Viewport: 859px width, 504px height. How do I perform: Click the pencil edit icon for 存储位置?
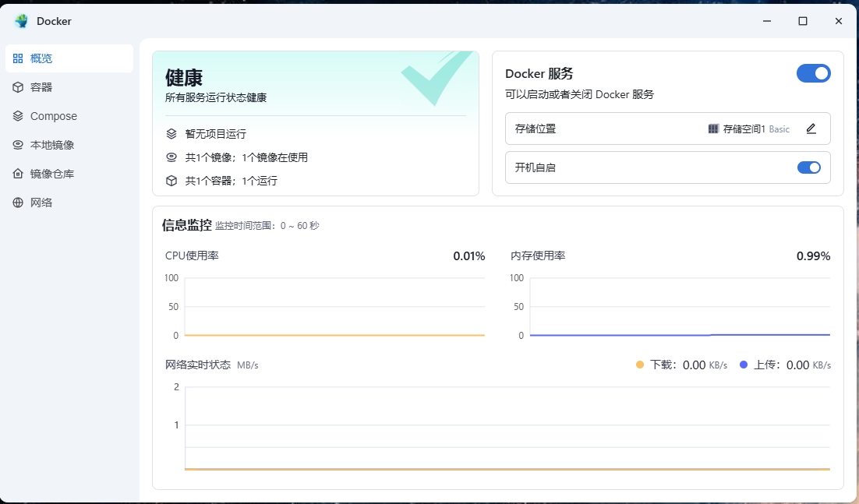[811, 129]
